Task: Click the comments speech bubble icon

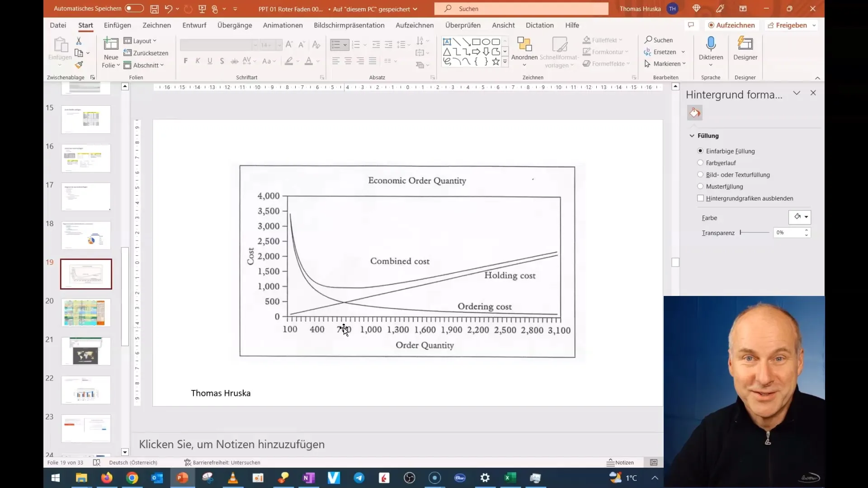Action: (691, 25)
